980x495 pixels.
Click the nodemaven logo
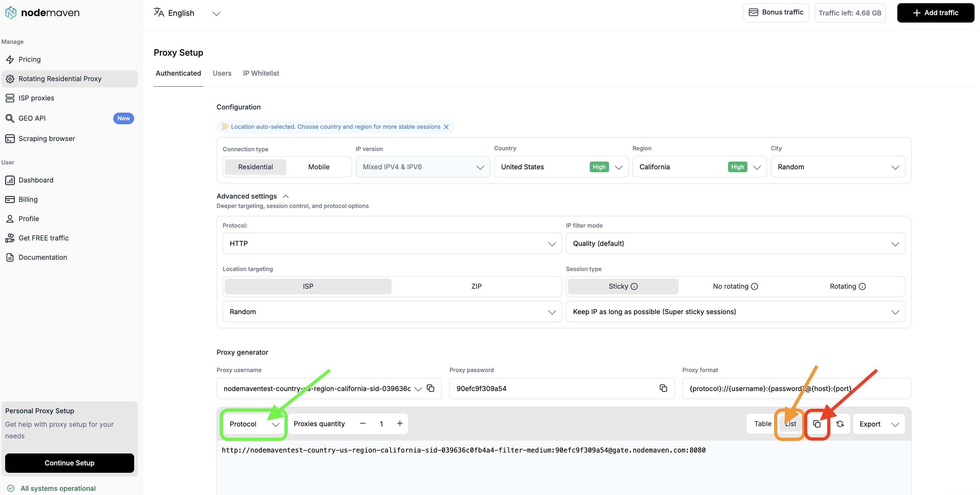pyautogui.click(x=42, y=13)
